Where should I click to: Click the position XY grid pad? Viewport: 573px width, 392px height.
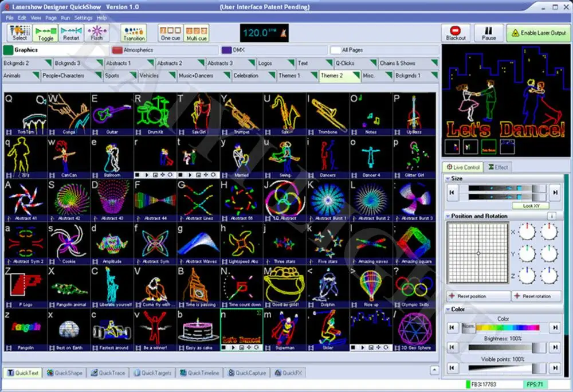click(478, 253)
